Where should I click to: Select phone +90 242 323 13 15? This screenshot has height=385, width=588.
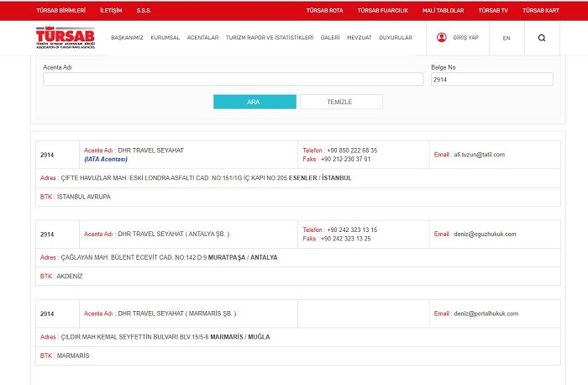click(x=352, y=229)
